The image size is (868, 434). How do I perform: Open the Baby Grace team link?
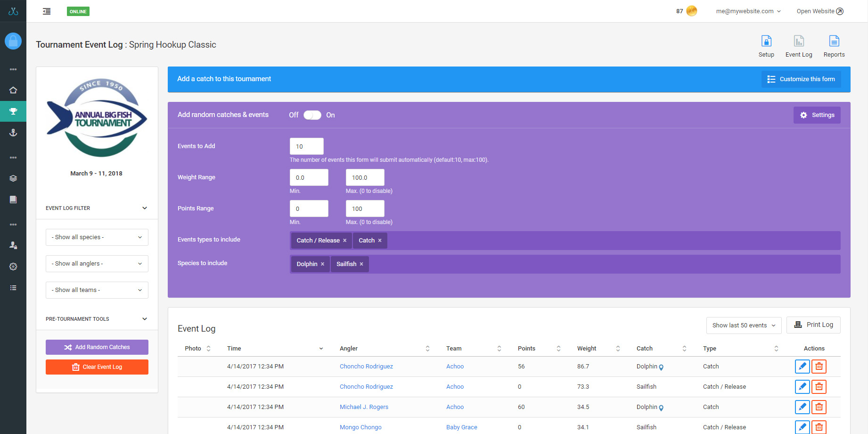462,427
